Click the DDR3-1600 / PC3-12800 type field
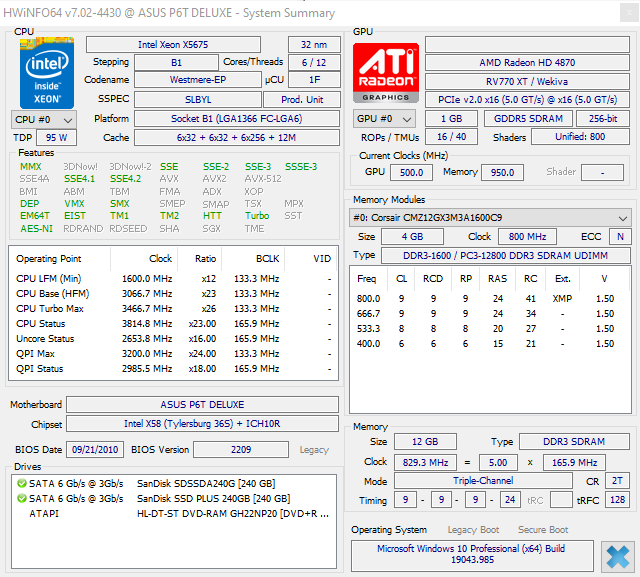Viewport: 640px width, 577px height. 506,255
